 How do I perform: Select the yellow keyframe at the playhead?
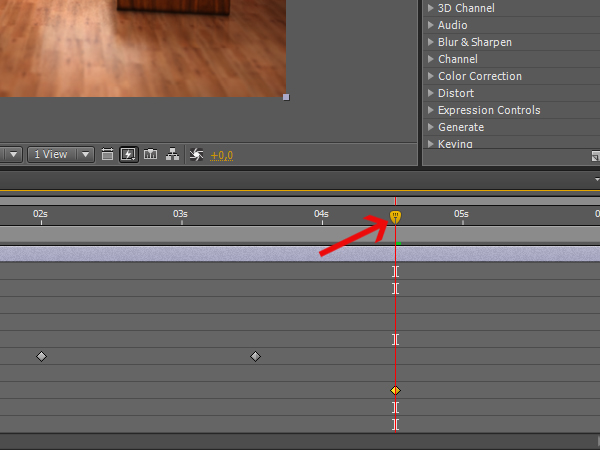pos(395,390)
